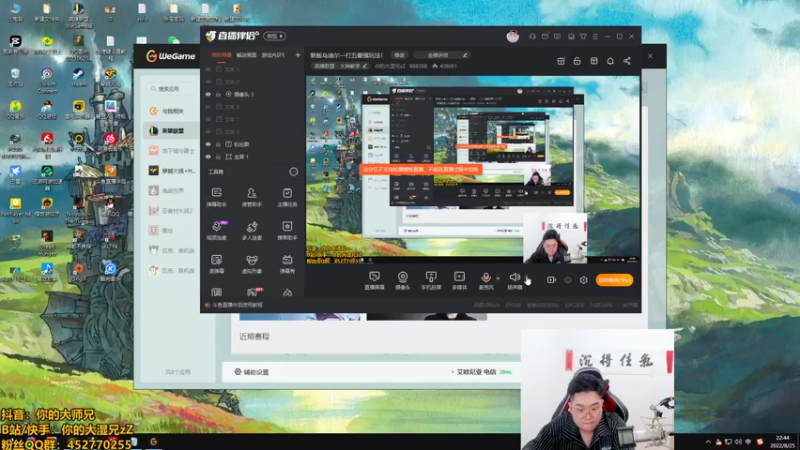Open the headset support icon in title bar
The width and height of the screenshot is (800, 450).
click(x=532, y=36)
